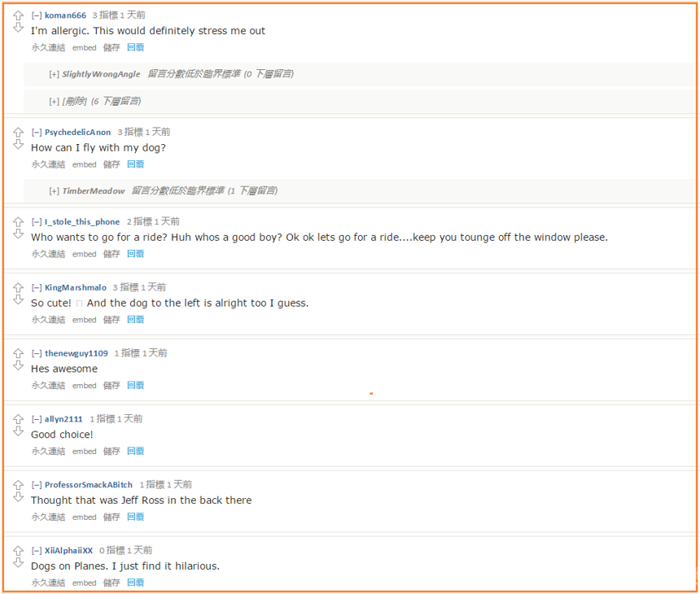Upvote koman666's allergic comment
The width and height of the screenshot is (700, 594).
click(x=18, y=15)
